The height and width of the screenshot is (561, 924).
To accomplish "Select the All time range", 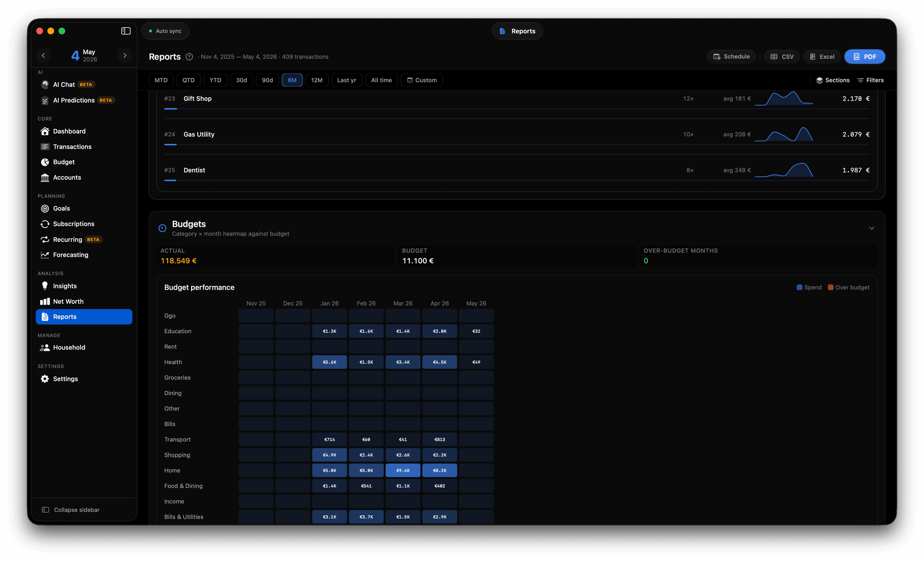I will click(381, 80).
